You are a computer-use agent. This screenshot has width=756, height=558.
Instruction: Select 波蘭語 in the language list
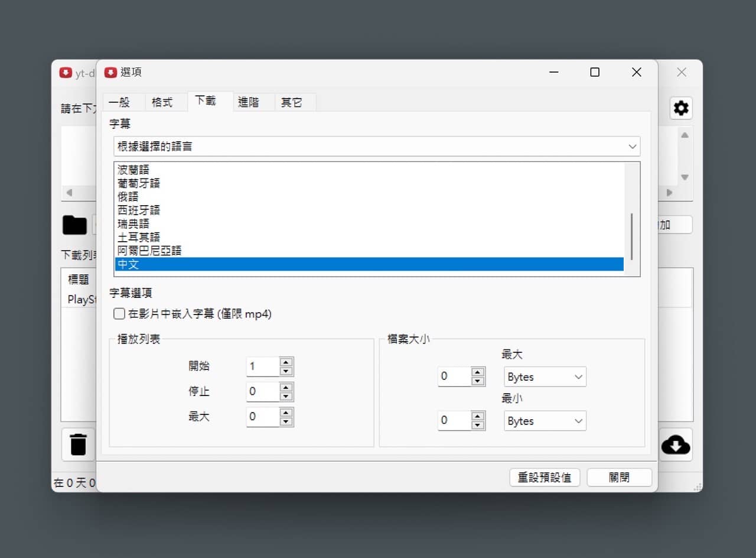pyautogui.click(x=369, y=170)
